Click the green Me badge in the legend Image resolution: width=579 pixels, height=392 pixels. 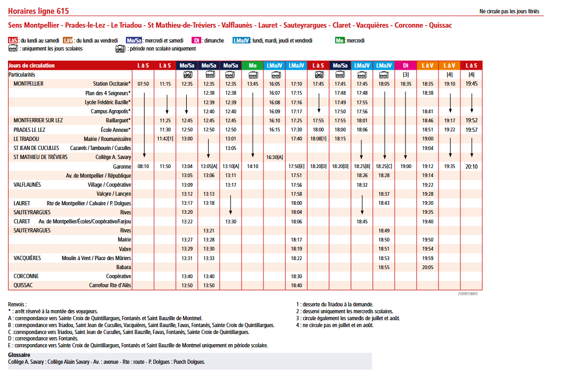click(x=340, y=40)
